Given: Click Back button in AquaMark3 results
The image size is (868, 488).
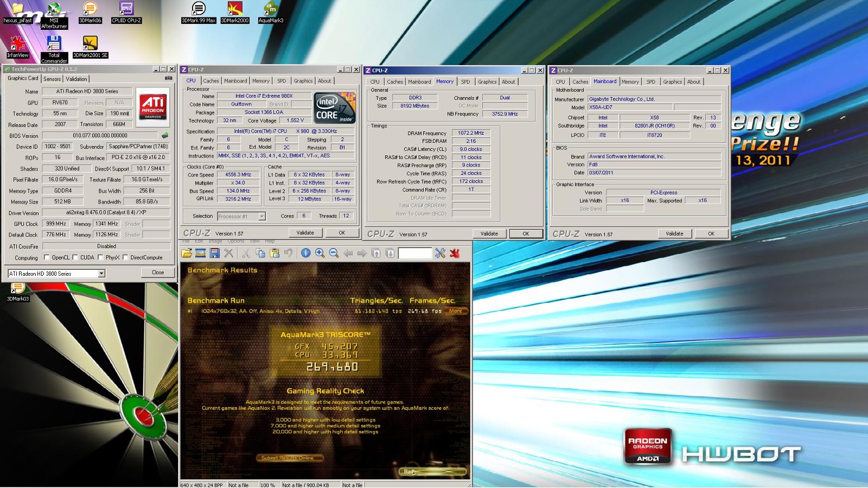Looking at the screenshot, I should pyautogui.click(x=432, y=471).
